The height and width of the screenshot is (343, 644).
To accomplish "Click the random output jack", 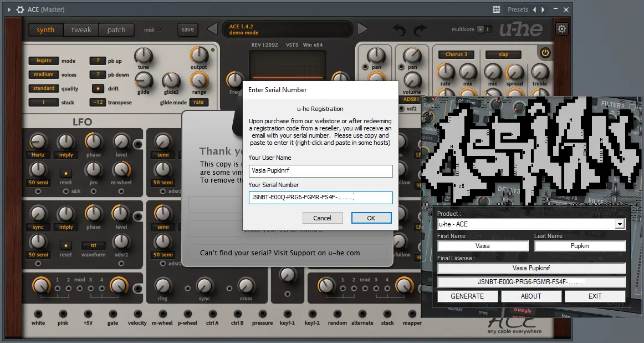I will pyautogui.click(x=337, y=314).
